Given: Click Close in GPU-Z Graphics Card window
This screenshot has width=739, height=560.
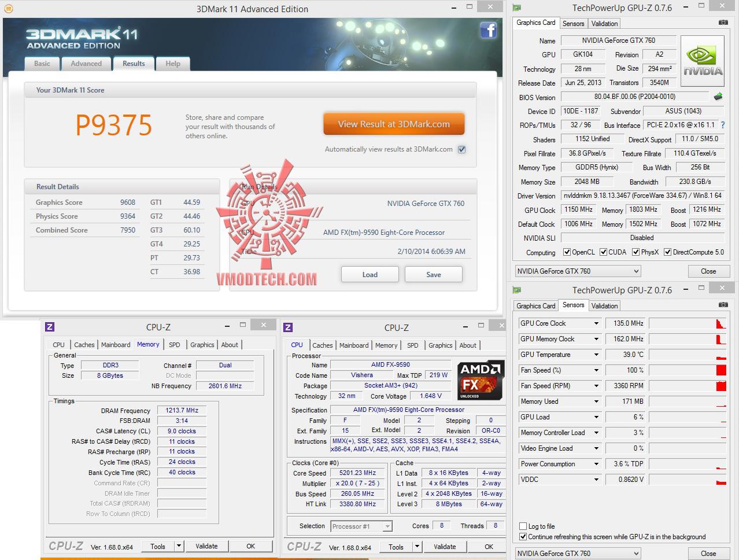Looking at the screenshot, I should [x=708, y=271].
